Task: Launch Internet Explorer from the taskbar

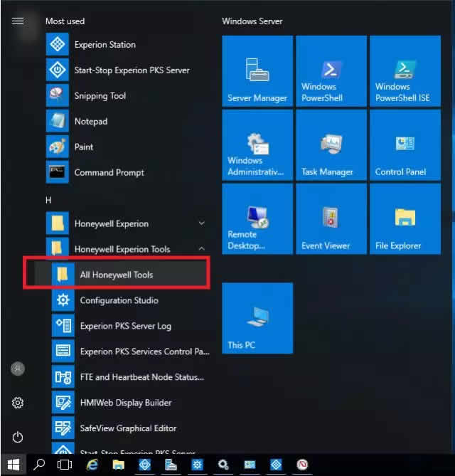Action: tap(92, 465)
